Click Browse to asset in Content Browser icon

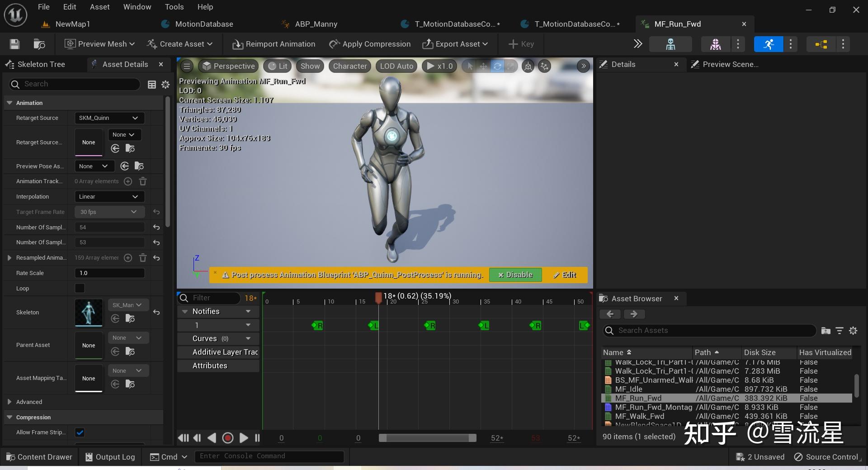click(39, 44)
